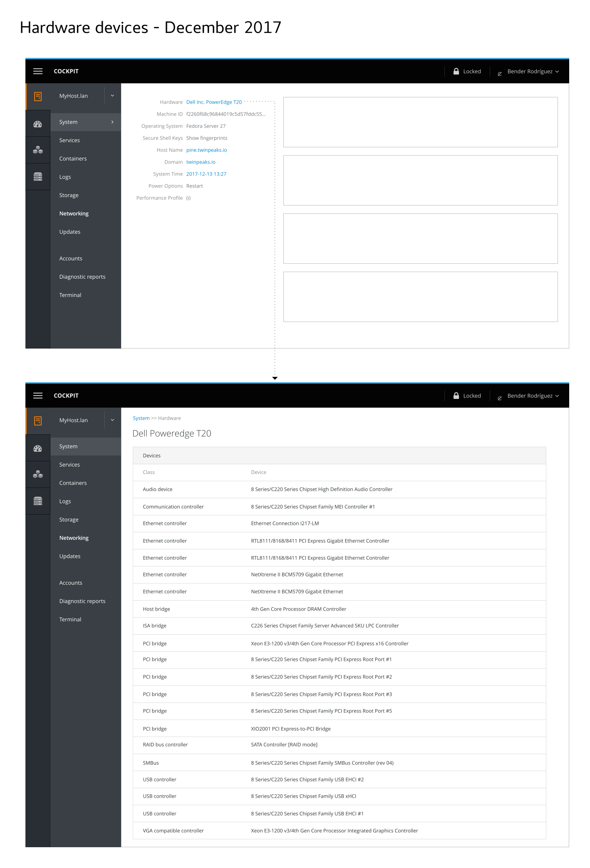
Task: Click user icon beside Bender Rodríguez, bottom screen
Action: pyautogui.click(x=500, y=398)
